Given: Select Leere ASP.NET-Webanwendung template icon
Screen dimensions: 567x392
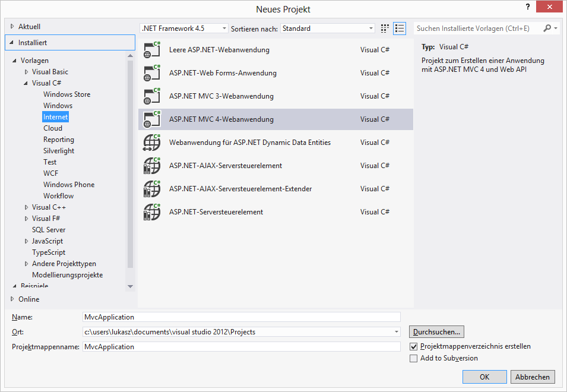Looking at the screenshot, I should point(152,50).
